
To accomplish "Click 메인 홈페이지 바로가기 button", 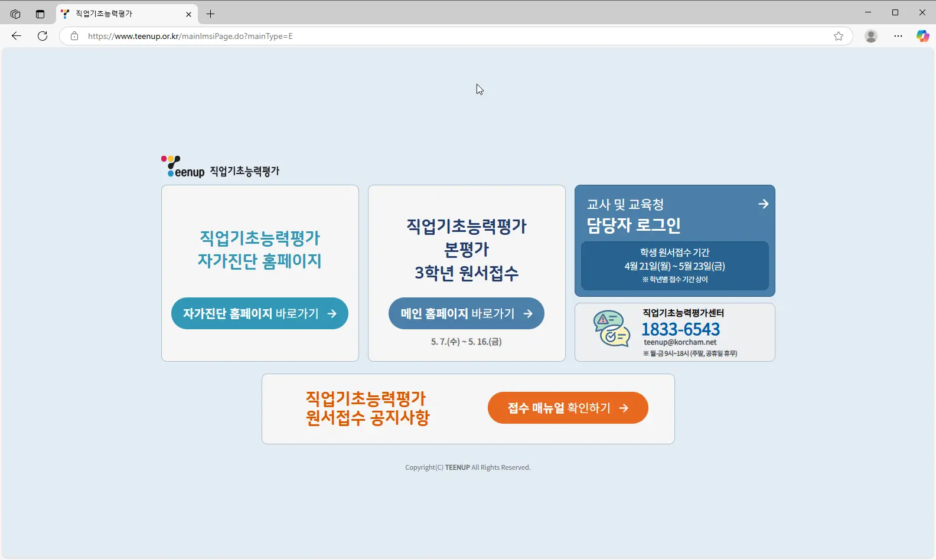I will (x=467, y=313).
